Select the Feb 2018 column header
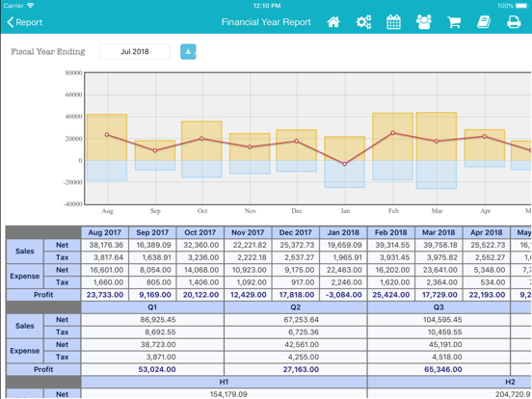This screenshot has width=532, height=399. coord(391,233)
